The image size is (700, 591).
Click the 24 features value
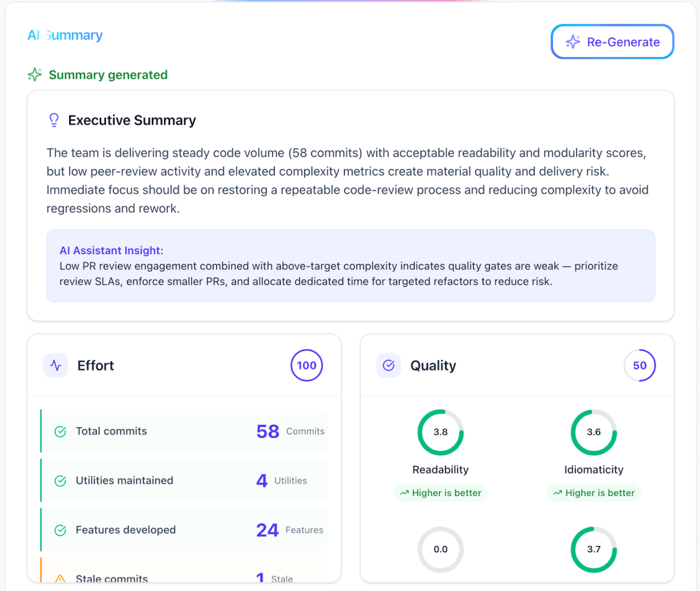pyautogui.click(x=267, y=530)
